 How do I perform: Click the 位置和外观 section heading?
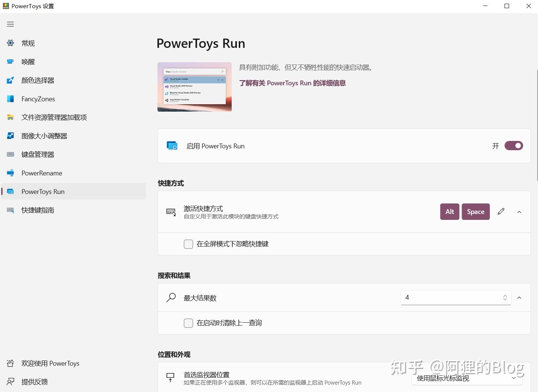click(x=174, y=355)
